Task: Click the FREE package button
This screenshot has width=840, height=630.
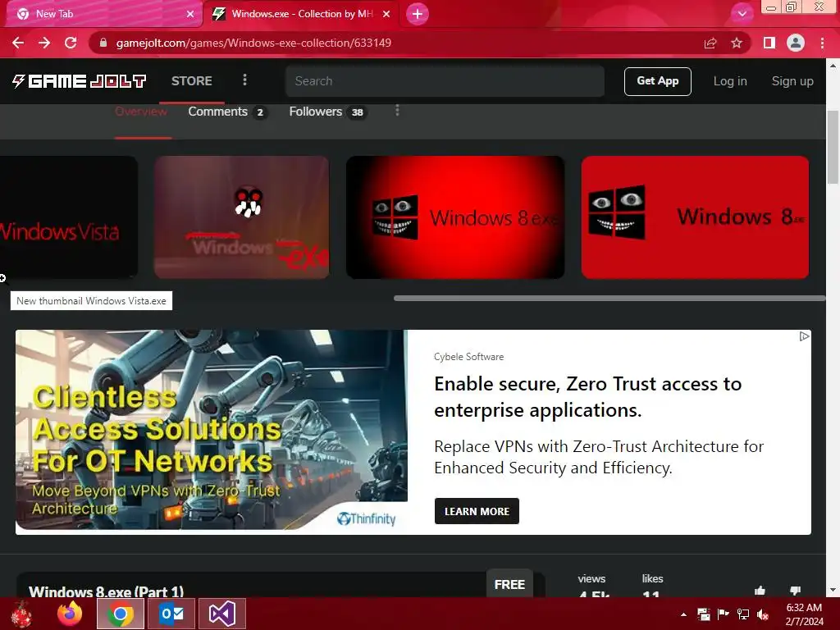Action: 509,584
